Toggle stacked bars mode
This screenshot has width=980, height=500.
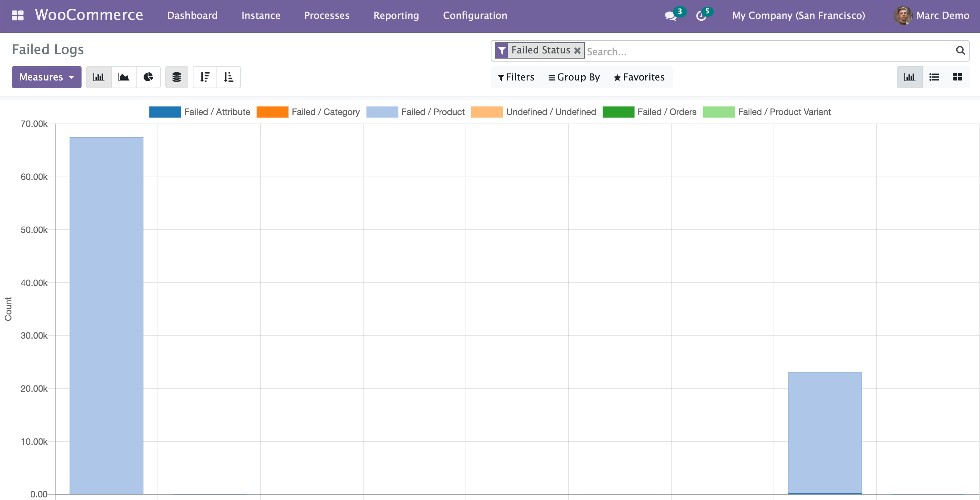(176, 77)
